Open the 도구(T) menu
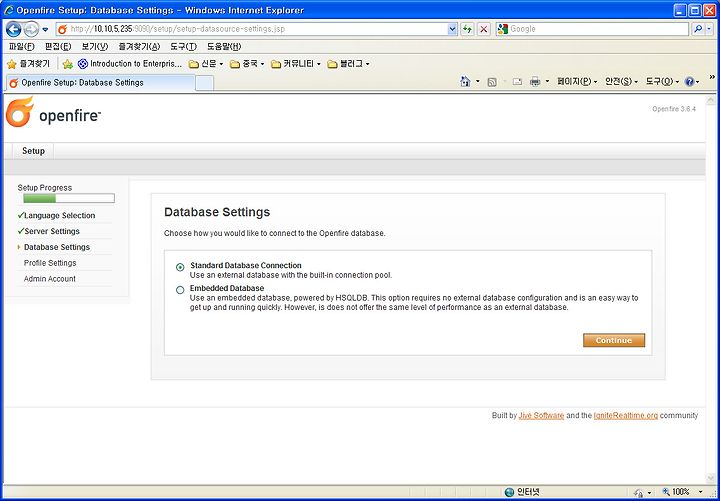The image size is (720, 501). (x=183, y=46)
